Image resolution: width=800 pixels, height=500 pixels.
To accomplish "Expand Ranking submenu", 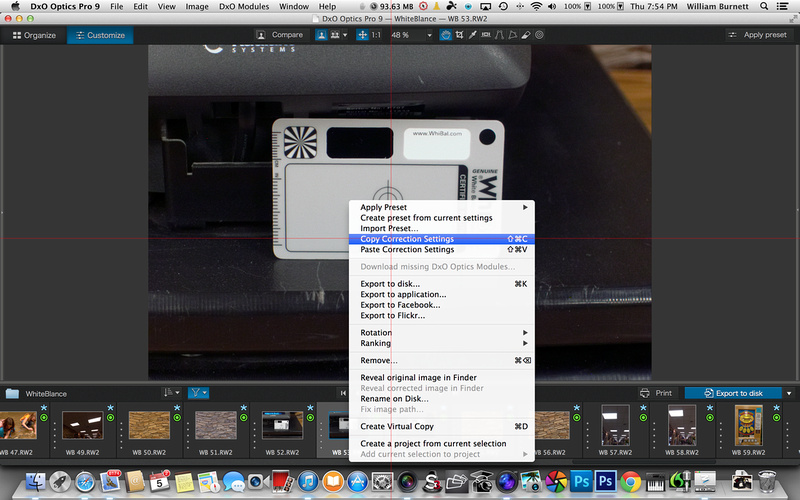I will click(442, 343).
